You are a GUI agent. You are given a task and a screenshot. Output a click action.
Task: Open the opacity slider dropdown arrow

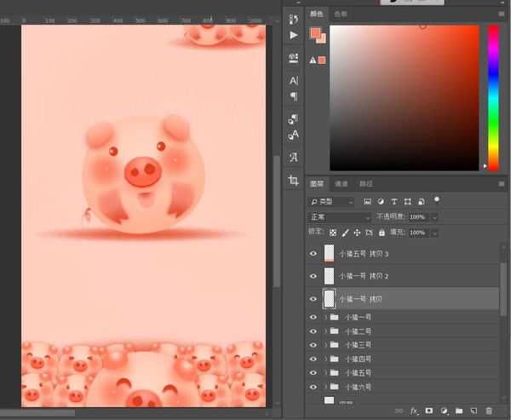[434, 217]
